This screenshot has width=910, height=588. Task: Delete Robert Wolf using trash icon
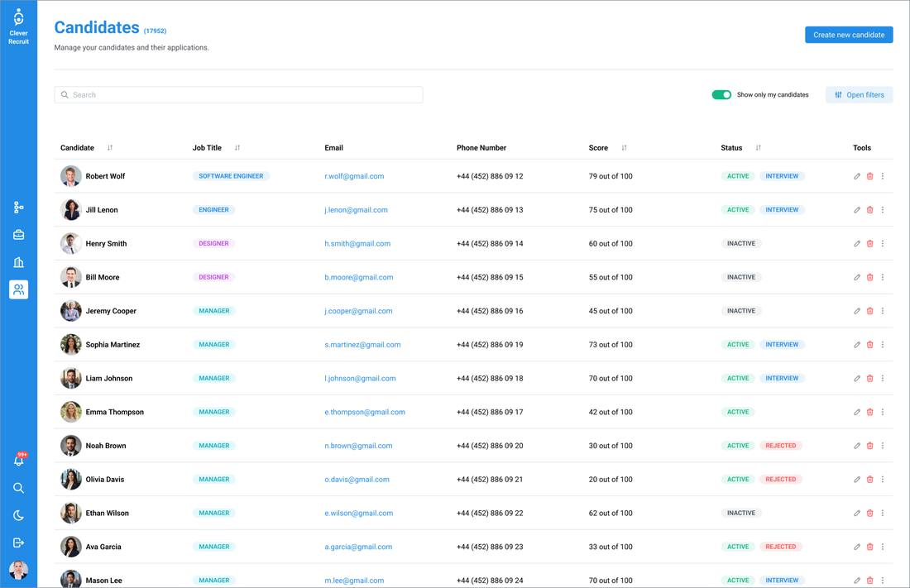pyautogui.click(x=869, y=176)
